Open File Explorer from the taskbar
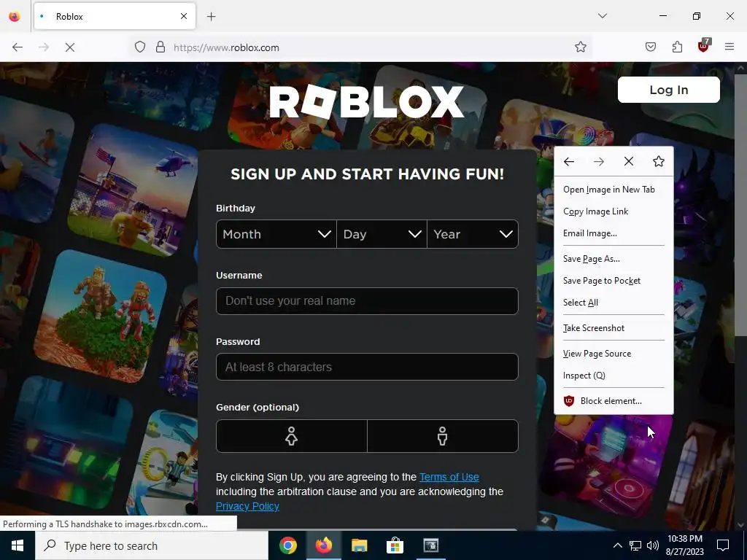This screenshot has height=560, width=747. (359, 545)
